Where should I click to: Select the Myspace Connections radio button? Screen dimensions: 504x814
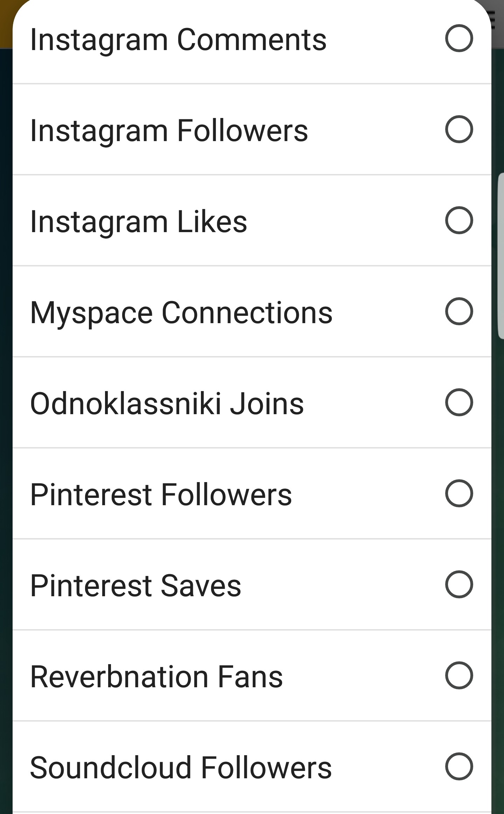click(459, 311)
